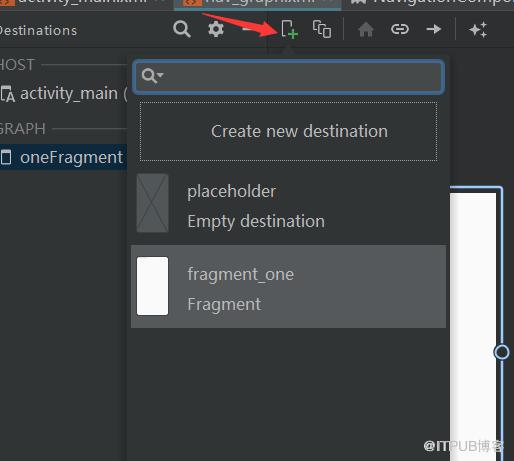
Task: Click the action handle circle on the fragment preview
Action: [x=502, y=352]
